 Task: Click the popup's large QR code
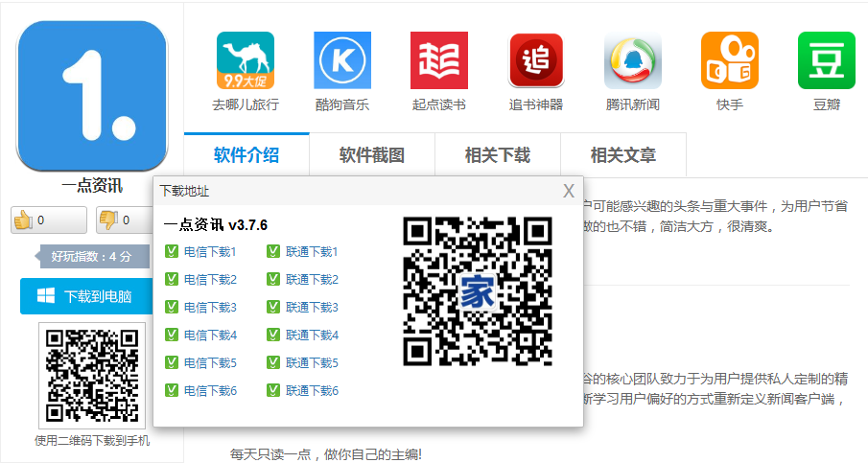478,291
